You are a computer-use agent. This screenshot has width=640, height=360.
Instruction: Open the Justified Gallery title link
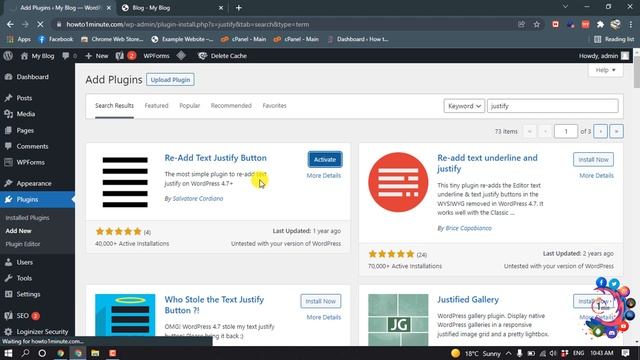click(x=468, y=300)
